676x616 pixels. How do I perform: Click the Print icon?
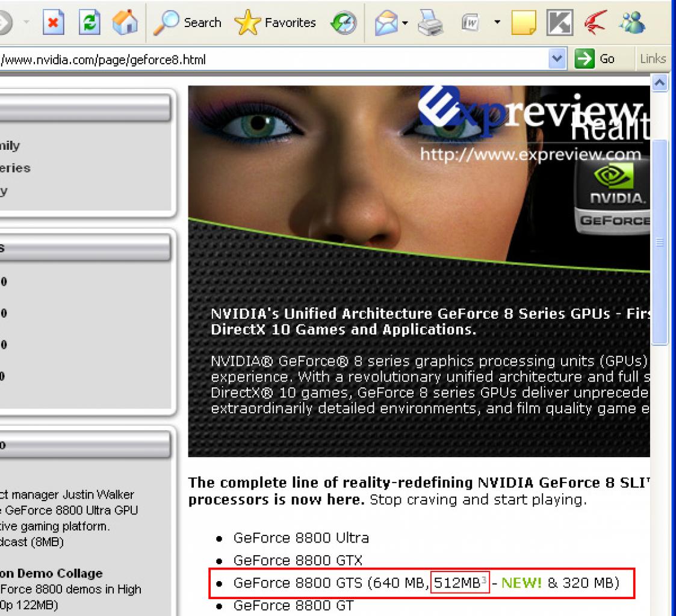[x=430, y=22]
